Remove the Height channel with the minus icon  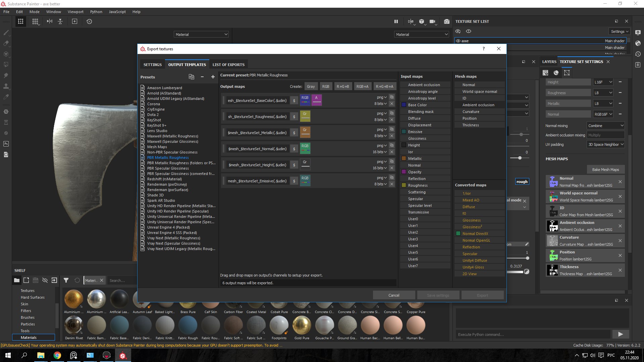(x=620, y=82)
